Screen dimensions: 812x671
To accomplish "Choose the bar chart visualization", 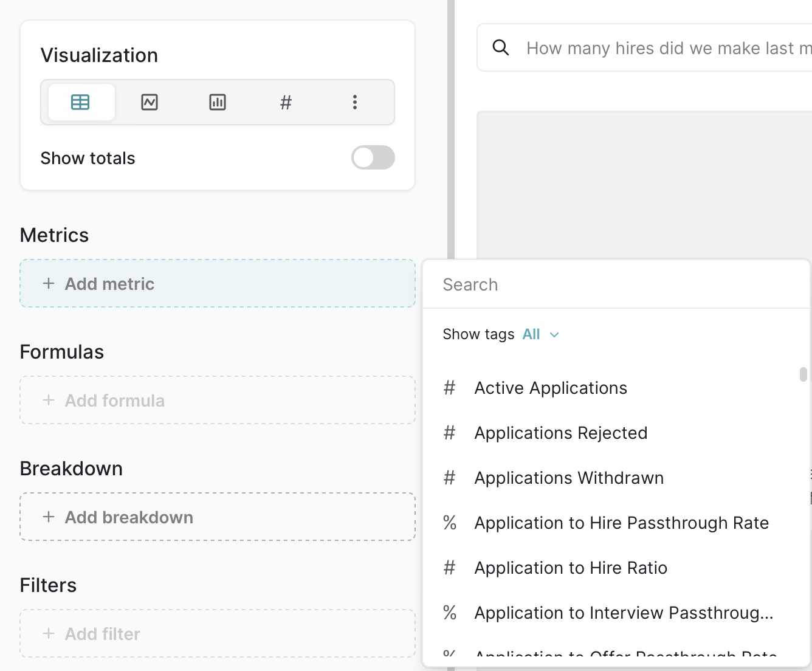I will click(218, 102).
